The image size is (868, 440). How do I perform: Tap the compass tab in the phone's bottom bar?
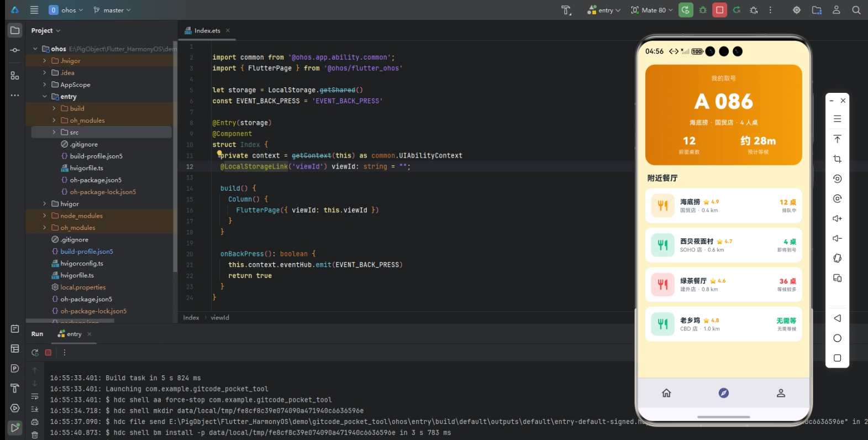click(723, 393)
